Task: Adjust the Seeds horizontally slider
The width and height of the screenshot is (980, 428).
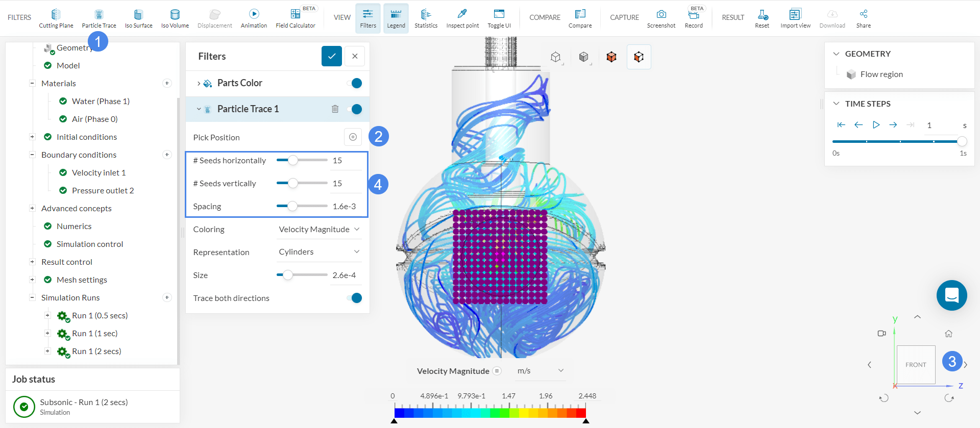Action: point(293,160)
